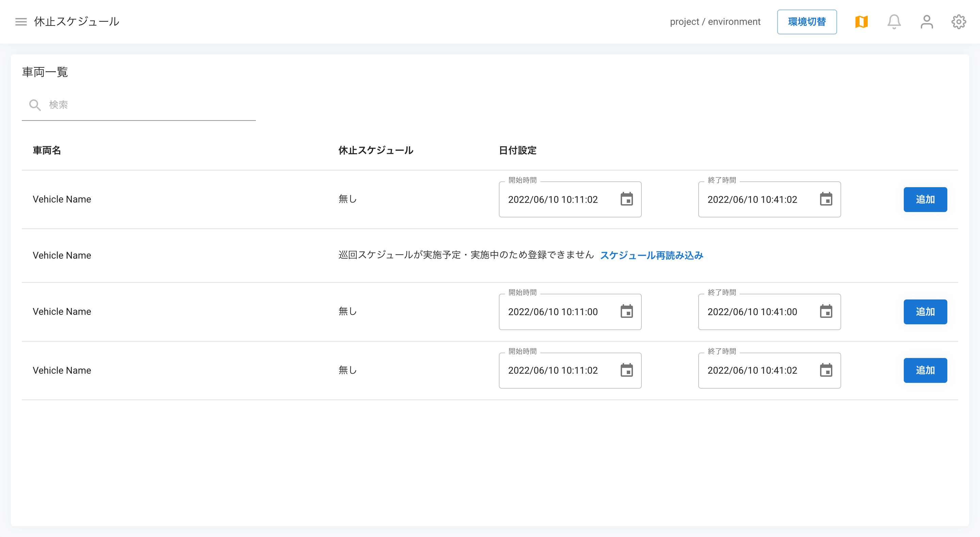
Task: Open the スケジュール再読み込み link
Action: pyautogui.click(x=652, y=255)
